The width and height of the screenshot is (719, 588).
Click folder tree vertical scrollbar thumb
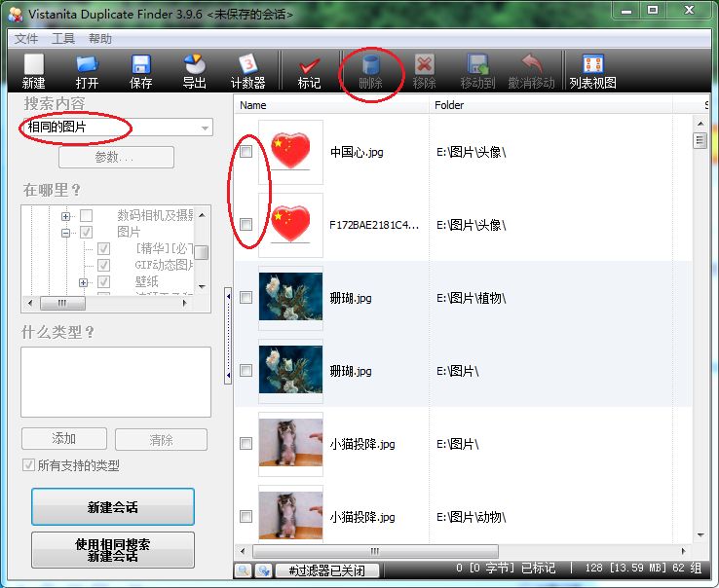[202, 252]
